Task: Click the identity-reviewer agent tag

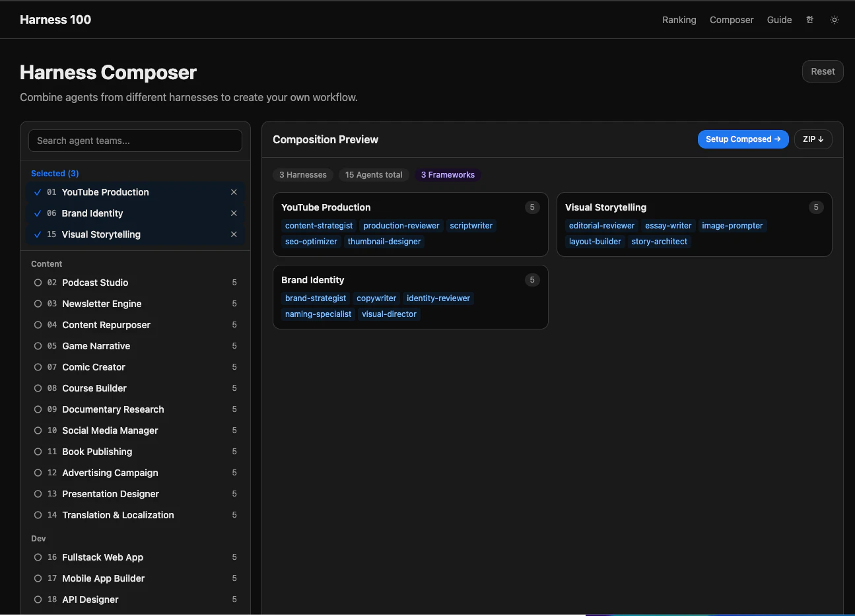Action: tap(438, 298)
